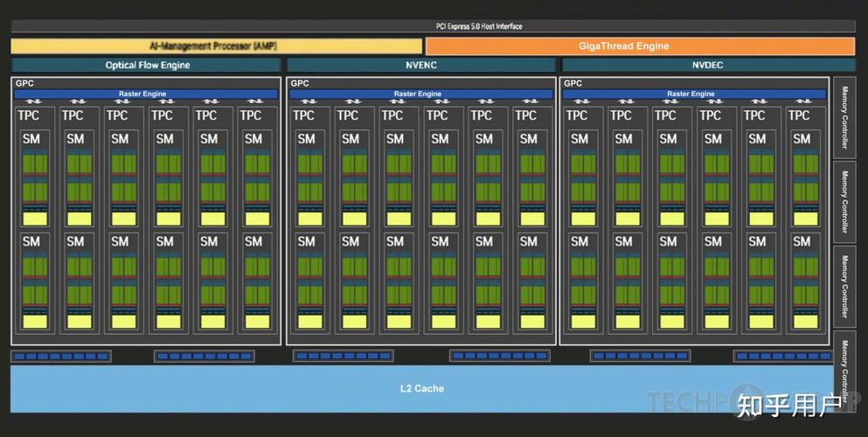Click the GPC label of the middle cluster

(x=300, y=84)
